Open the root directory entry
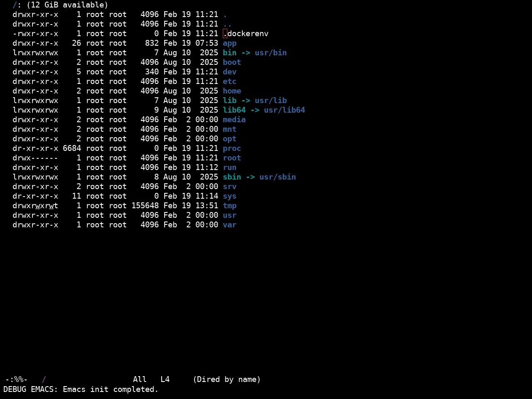Image resolution: width=532 pixels, height=399 pixels. (232, 158)
